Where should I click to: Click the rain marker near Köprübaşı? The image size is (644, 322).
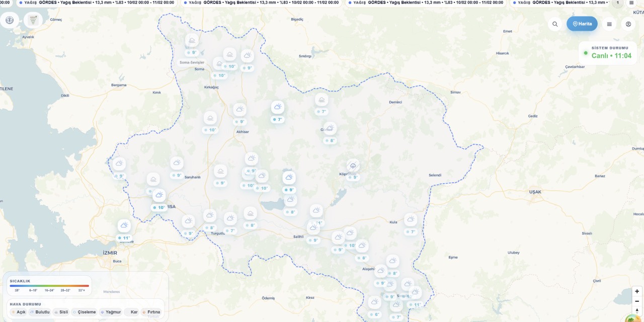353,166
